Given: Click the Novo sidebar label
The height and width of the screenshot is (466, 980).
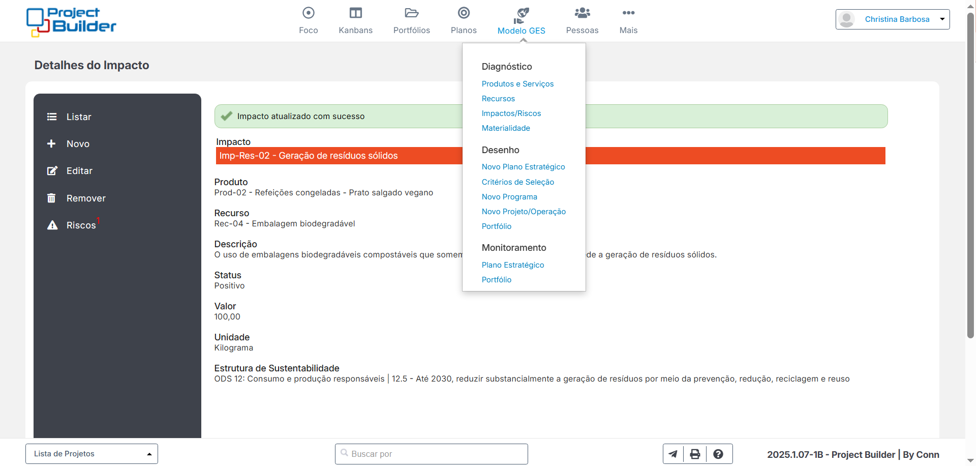Looking at the screenshot, I should coord(78,144).
